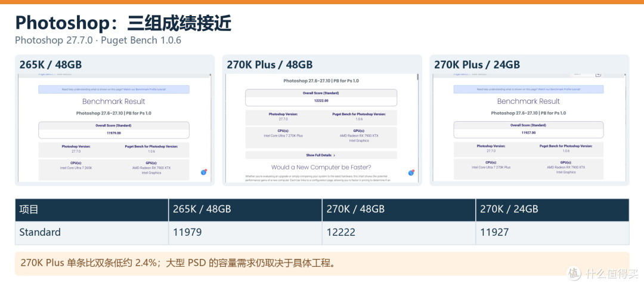Click the '270K / 48GB' table header cell
This screenshot has height=287, width=644.
click(399, 209)
